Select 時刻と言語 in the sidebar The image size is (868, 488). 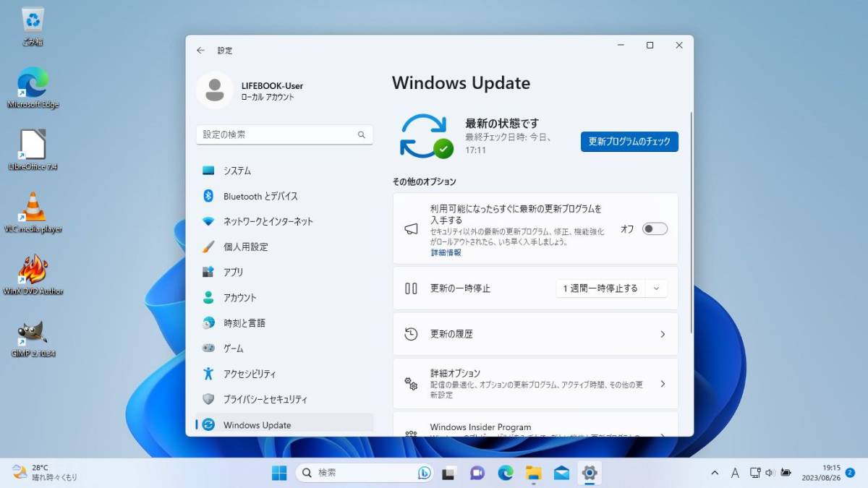click(284, 322)
